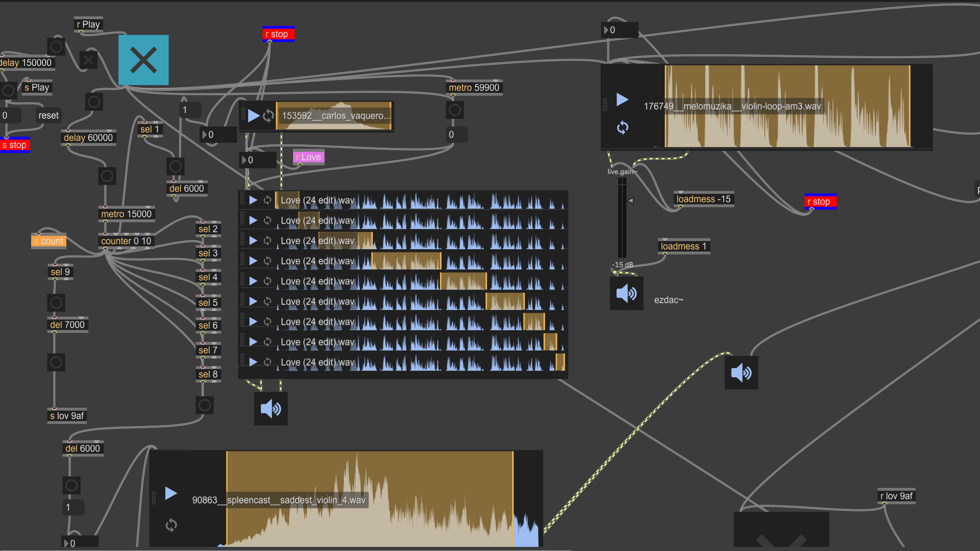The height and width of the screenshot is (551, 980).
Task: Toggle loop on the last Love (24 edit).wav row
Action: click(268, 362)
